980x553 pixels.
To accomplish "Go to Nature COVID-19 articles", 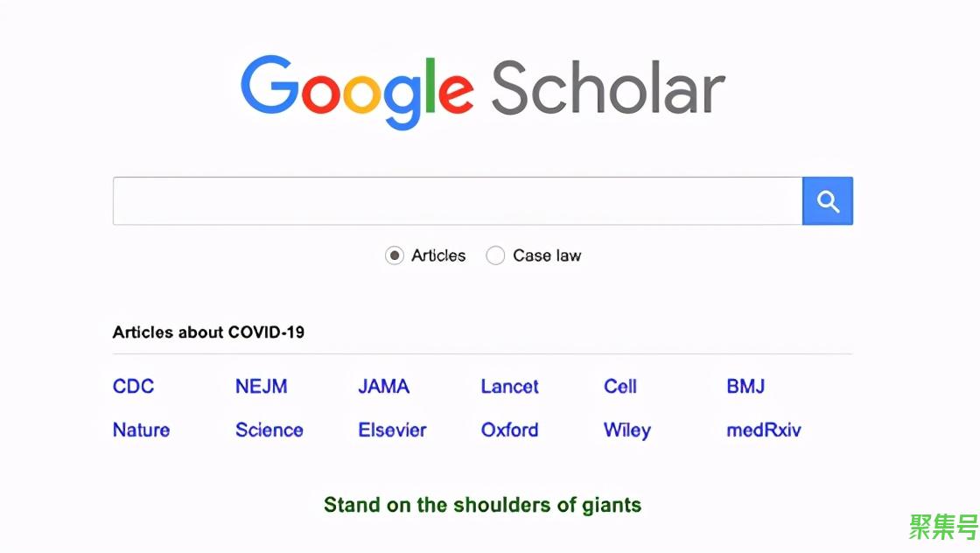I will 141,430.
